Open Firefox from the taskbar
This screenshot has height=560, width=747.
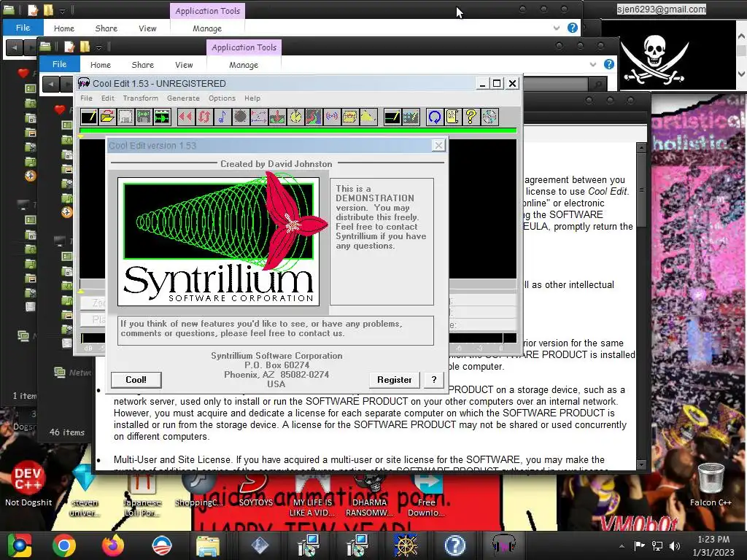[x=113, y=545]
